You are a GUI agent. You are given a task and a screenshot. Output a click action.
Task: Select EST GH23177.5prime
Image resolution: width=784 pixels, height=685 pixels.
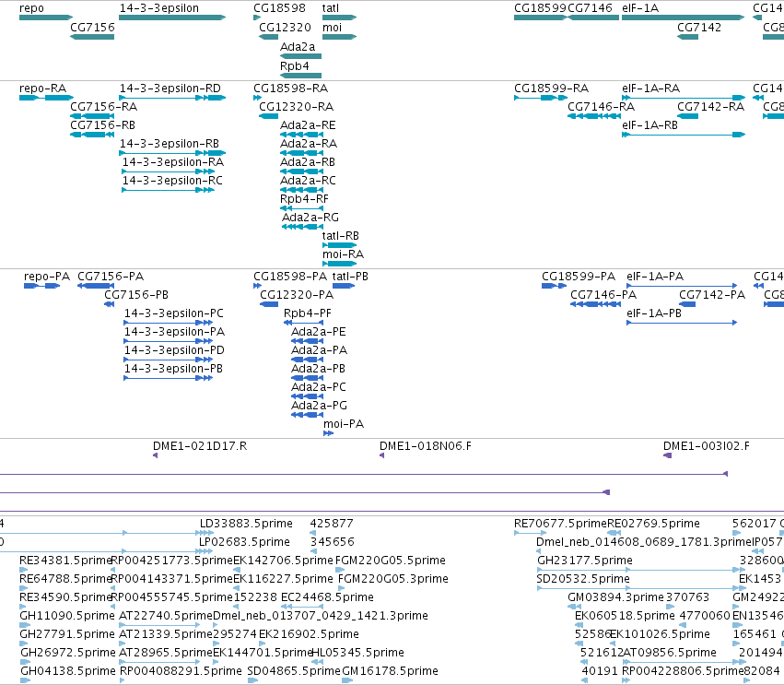[585, 561]
